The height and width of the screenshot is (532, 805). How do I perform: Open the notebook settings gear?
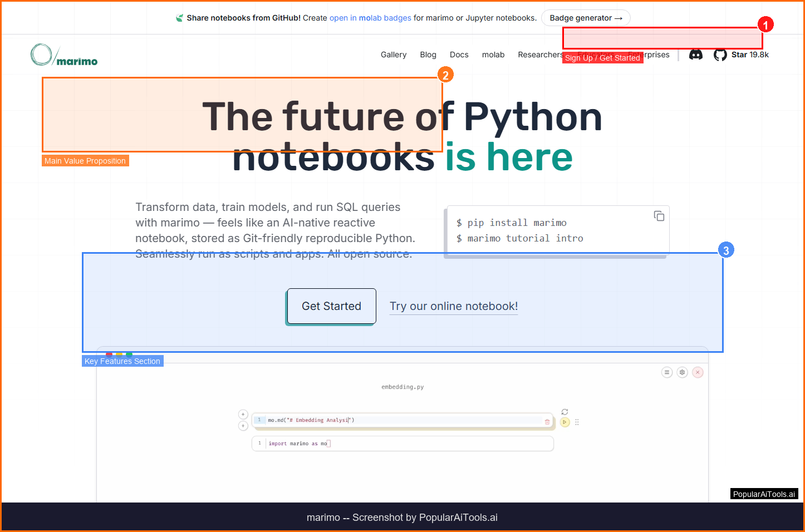point(682,372)
